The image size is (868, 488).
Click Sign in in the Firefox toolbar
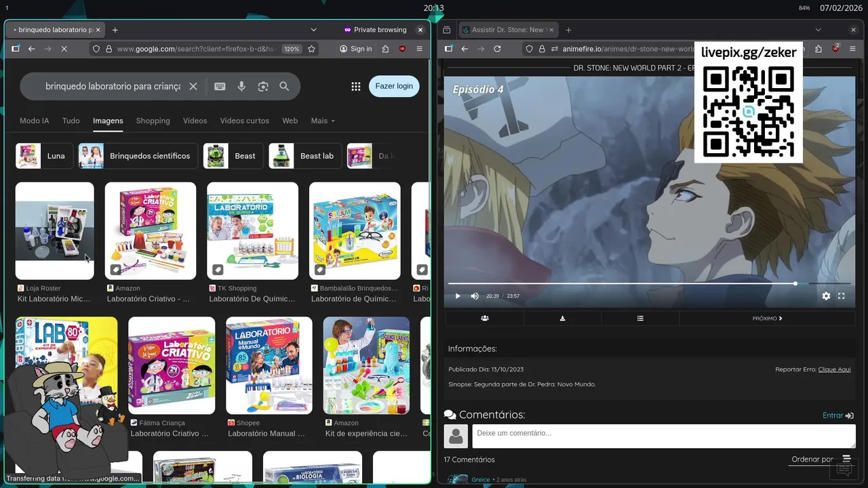(x=356, y=49)
